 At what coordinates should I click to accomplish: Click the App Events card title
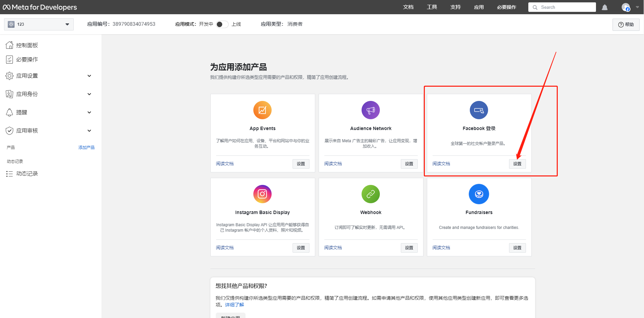click(x=262, y=129)
